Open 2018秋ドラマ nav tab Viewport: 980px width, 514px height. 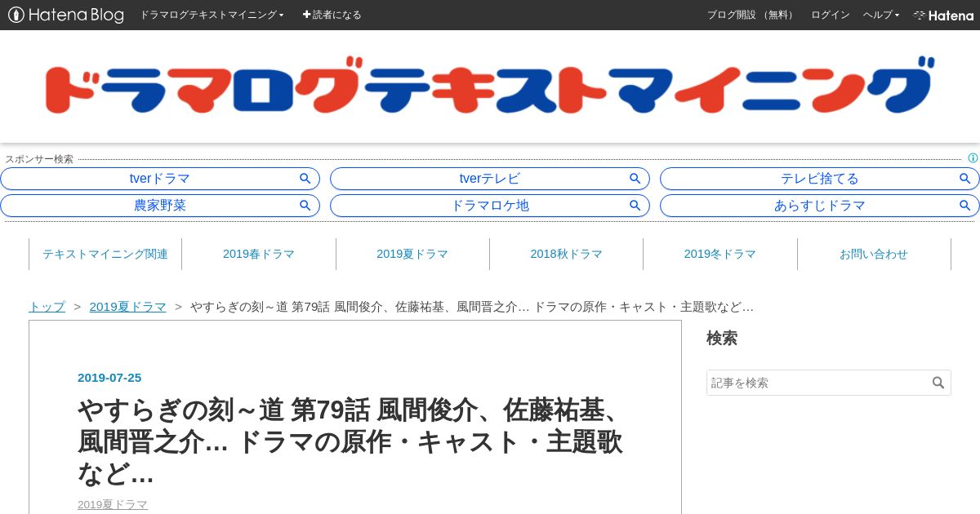click(x=566, y=254)
